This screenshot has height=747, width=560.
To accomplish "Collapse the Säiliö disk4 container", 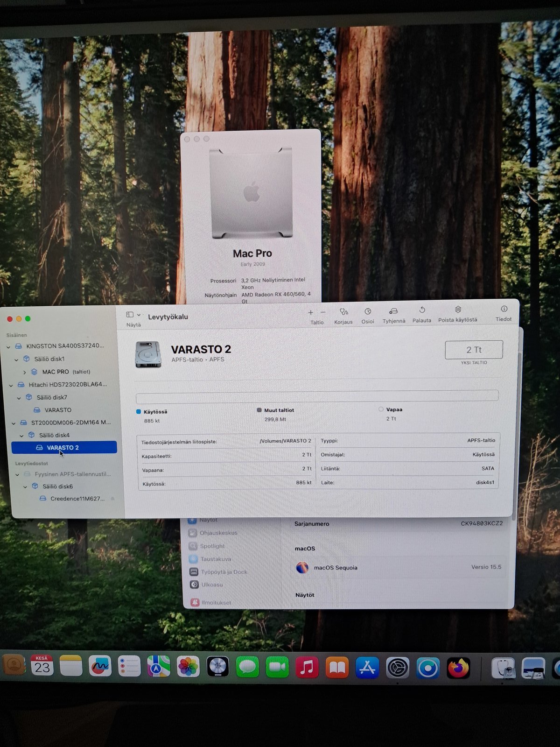I will (21, 436).
